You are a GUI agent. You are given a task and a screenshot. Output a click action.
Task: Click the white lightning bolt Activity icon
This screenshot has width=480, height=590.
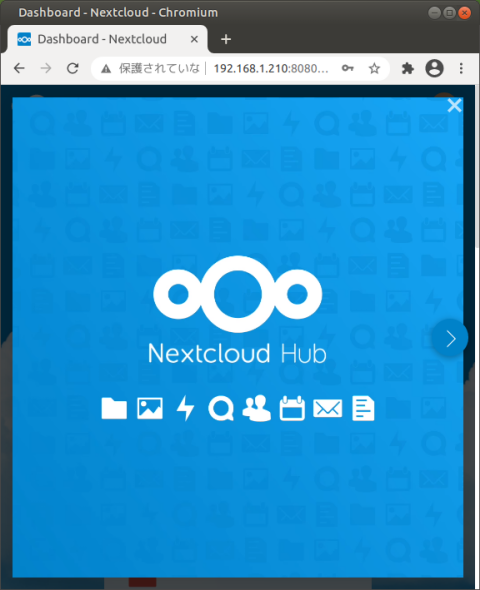[185, 408]
